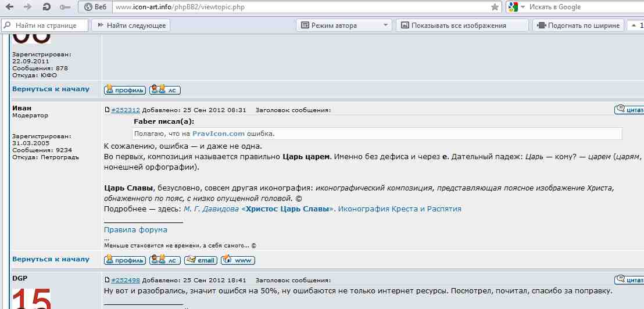Click Вернуться к началу under Иван's post

(x=51, y=259)
